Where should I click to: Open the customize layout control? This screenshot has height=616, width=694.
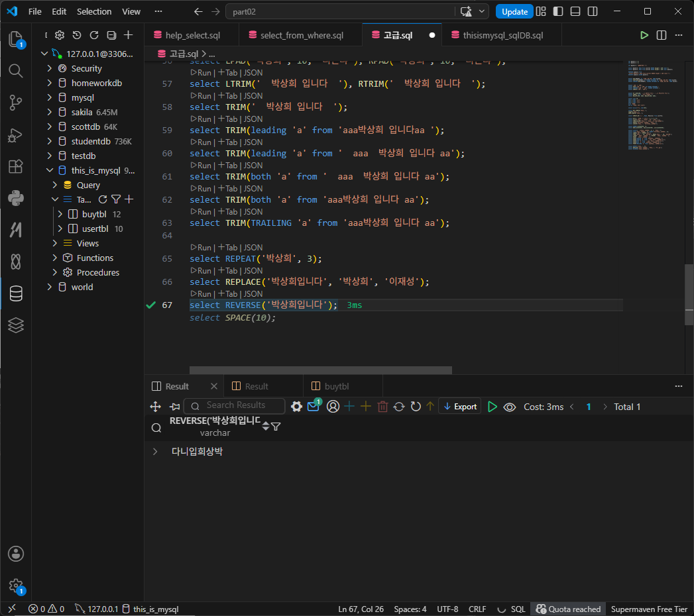(x=541, y=11)
